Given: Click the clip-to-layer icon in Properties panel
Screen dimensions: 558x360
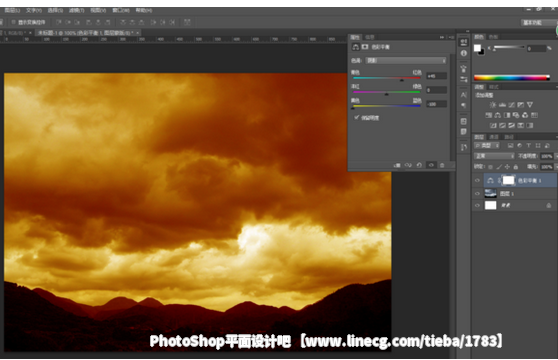Looking at the screenshot, I should pyautogui.click(x=397, y=165).
